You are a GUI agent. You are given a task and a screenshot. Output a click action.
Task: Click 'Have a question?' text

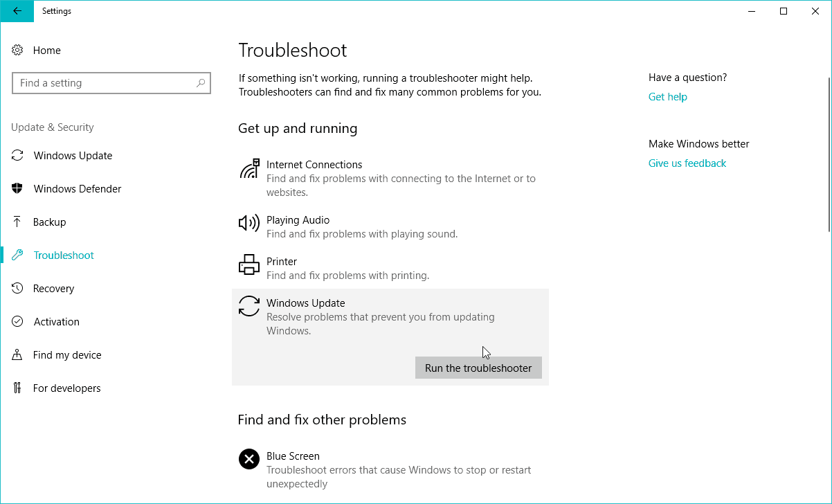[x=688, y=78]
